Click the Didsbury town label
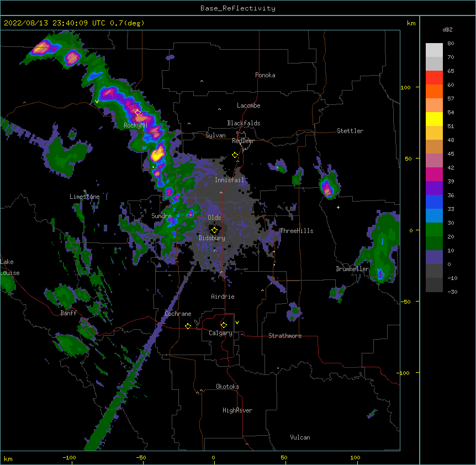Viewport: 476px width, 465px height. tap(212, 238)
